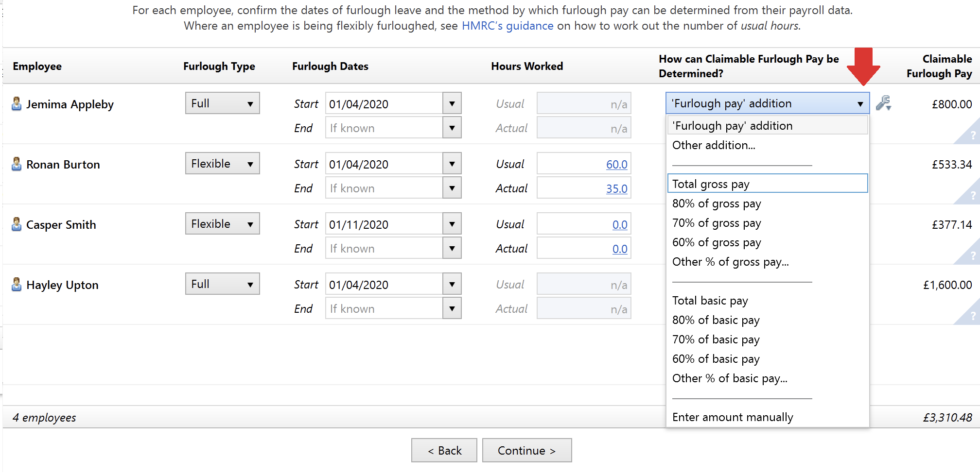
Task: Select 'Other % of gross pay...' option
Action: (x=768, y=261)
